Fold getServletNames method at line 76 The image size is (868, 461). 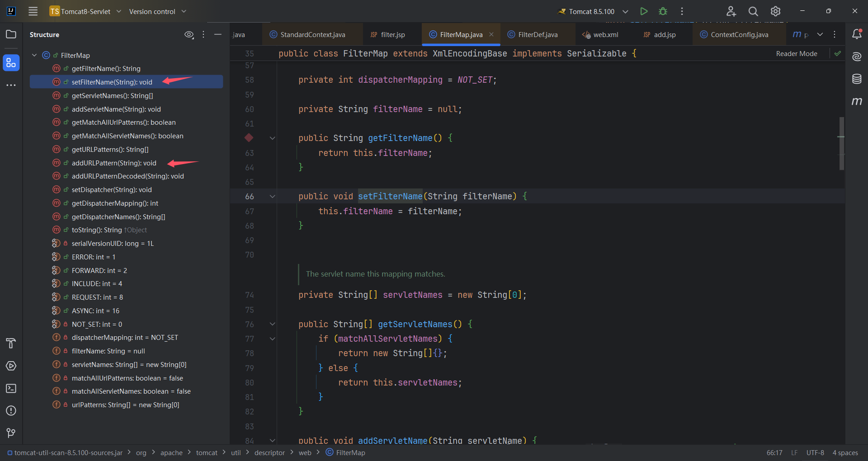(x=272, y=324)
